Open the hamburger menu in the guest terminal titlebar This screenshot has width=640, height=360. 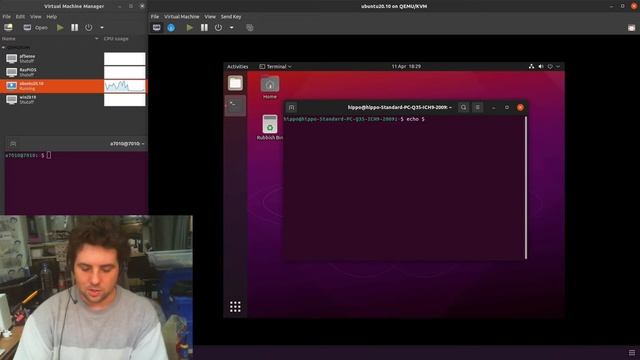pyautogui.click(x=478, y=107)
